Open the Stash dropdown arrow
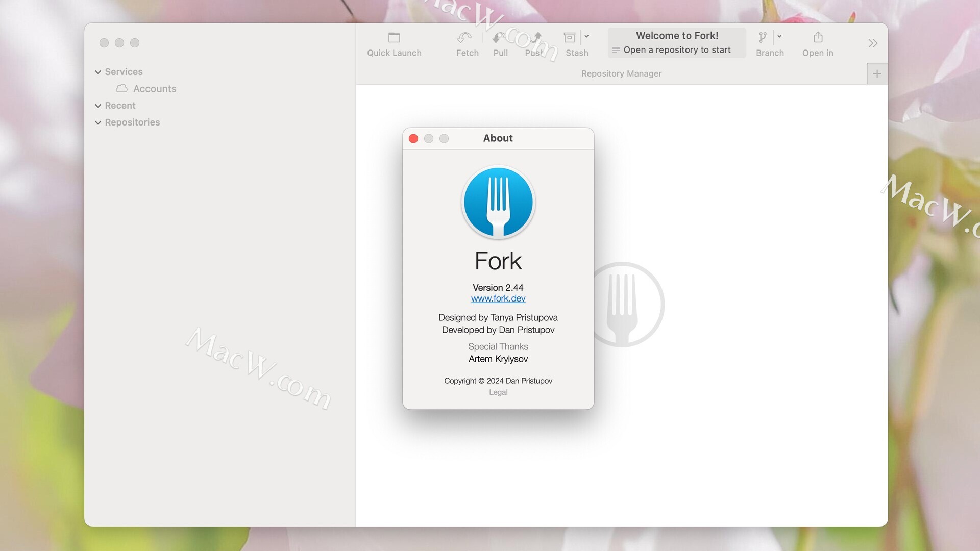This screenshot has width=980, height=551. [x=585, y=37]
